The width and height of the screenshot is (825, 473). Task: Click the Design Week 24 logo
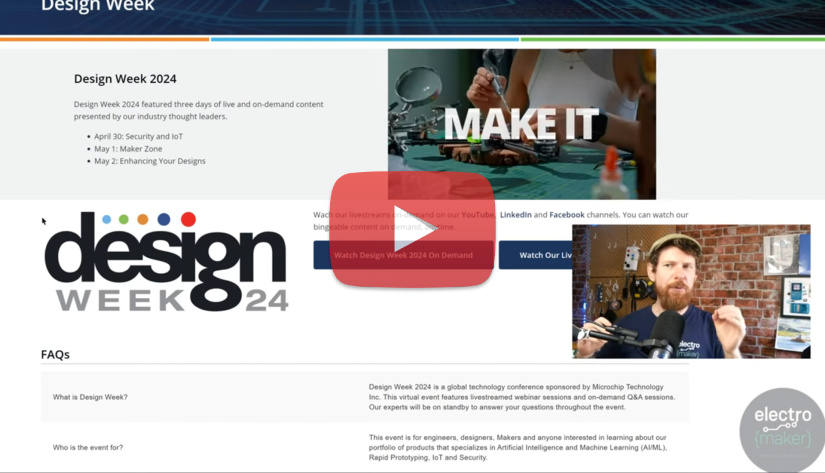pos(166,261)
